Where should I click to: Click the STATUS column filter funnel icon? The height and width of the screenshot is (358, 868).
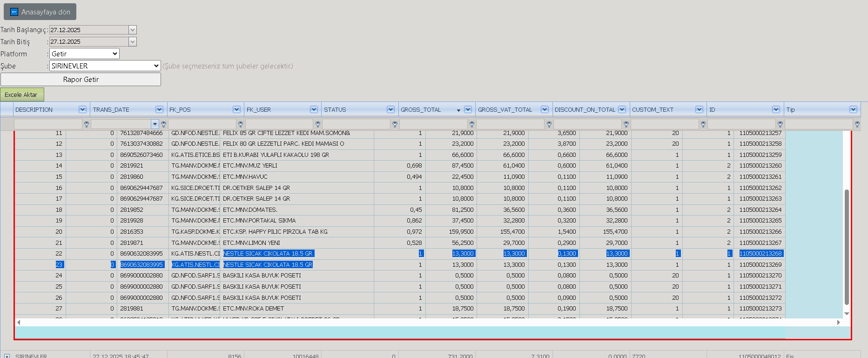(x=395, y=124)
